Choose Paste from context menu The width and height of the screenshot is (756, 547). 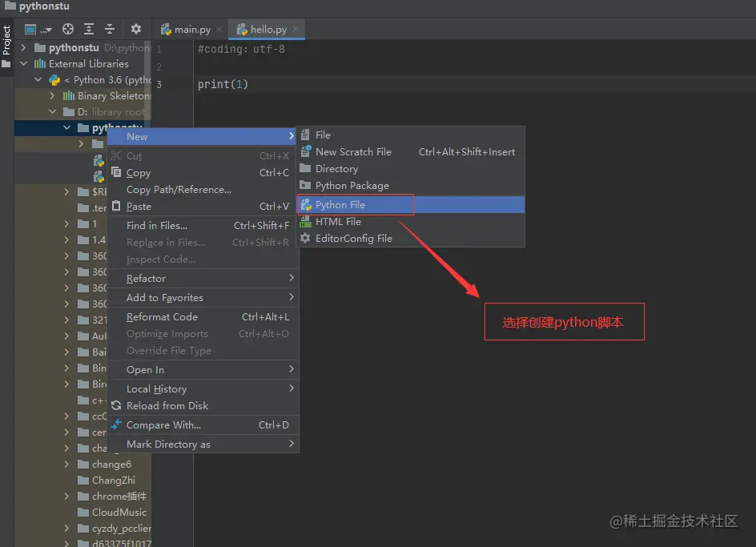[x=203, y=207]
